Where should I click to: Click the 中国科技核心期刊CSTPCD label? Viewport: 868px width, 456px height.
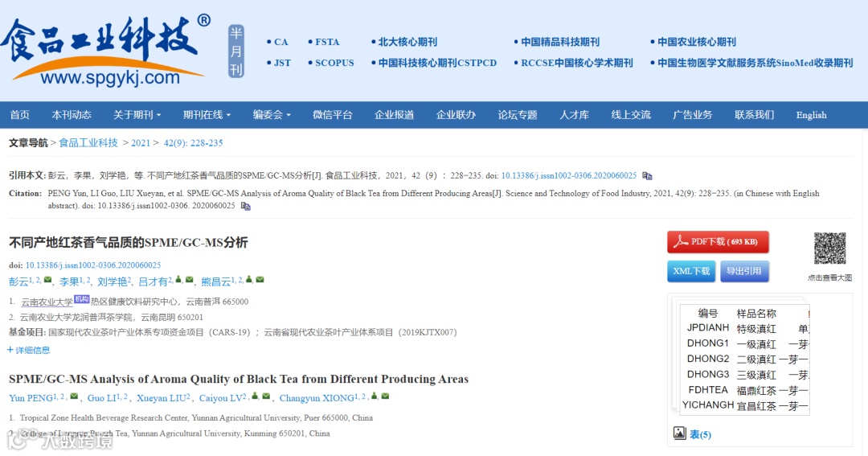[437, 64]
